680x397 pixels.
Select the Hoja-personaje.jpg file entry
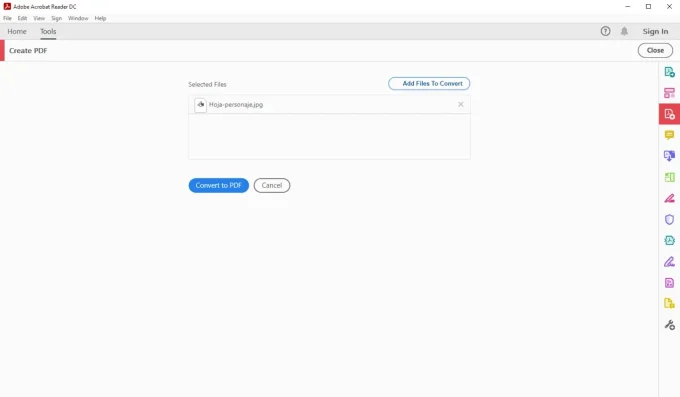(x=329, y=105)
